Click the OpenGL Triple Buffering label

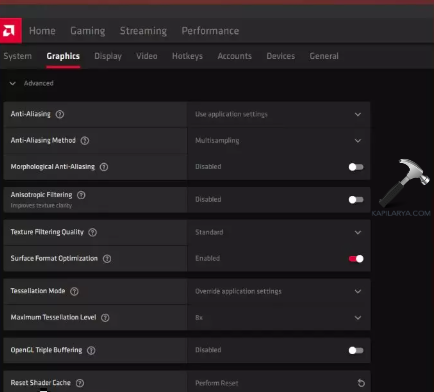[x=46, y=350]
